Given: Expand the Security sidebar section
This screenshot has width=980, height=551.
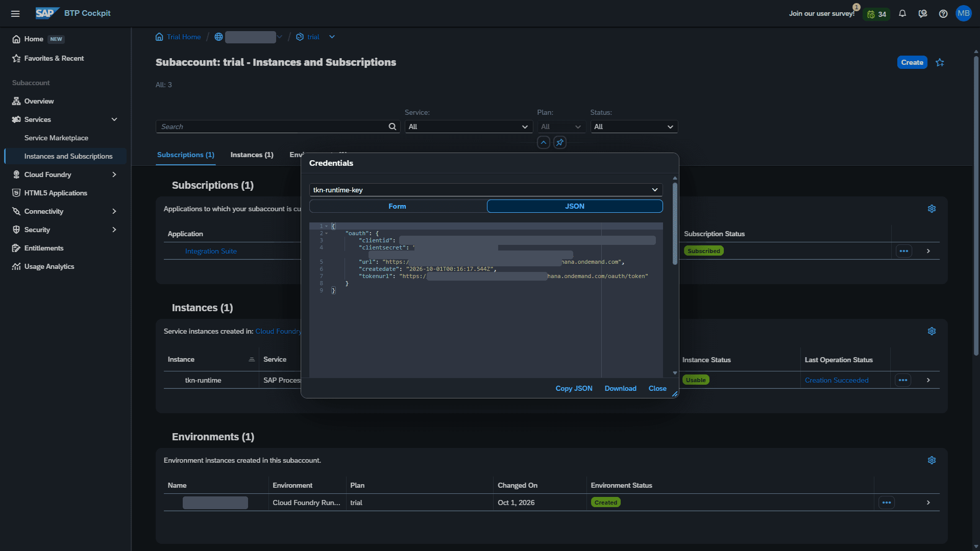Looking at the screenshot, I should click(x=114, y=230).
